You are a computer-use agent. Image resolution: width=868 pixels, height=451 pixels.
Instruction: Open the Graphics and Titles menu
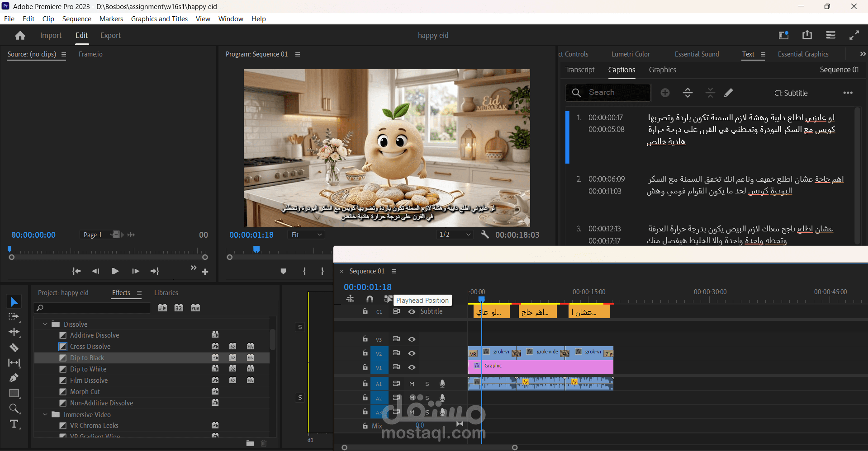pos(159,19)
